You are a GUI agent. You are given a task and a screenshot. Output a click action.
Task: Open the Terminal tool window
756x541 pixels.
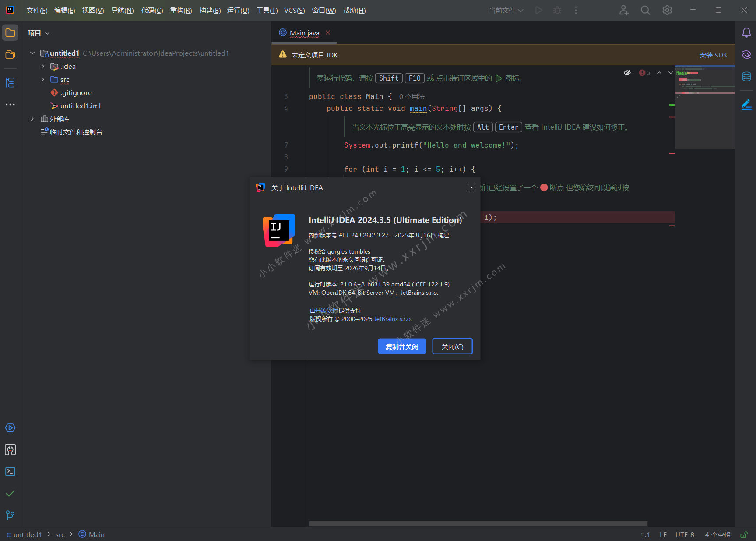click(x=10, y=472)
